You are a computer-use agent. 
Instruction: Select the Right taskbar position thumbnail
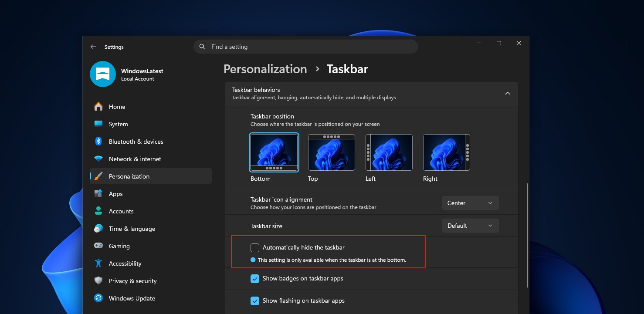click(447, 152)
